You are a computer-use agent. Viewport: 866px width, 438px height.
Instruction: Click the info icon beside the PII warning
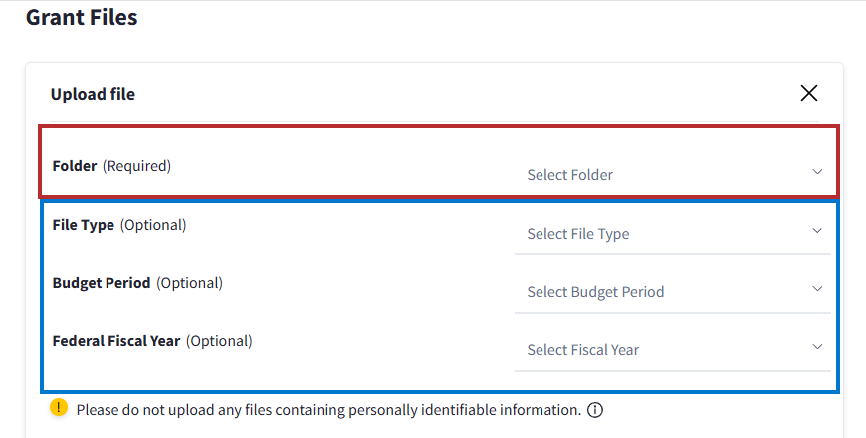click(595, 410)
